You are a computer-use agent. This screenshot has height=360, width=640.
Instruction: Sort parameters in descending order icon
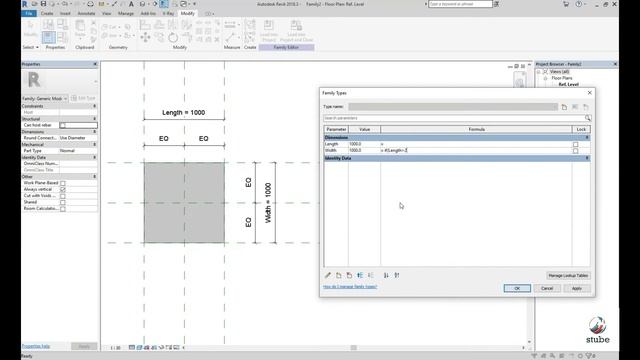397,276
